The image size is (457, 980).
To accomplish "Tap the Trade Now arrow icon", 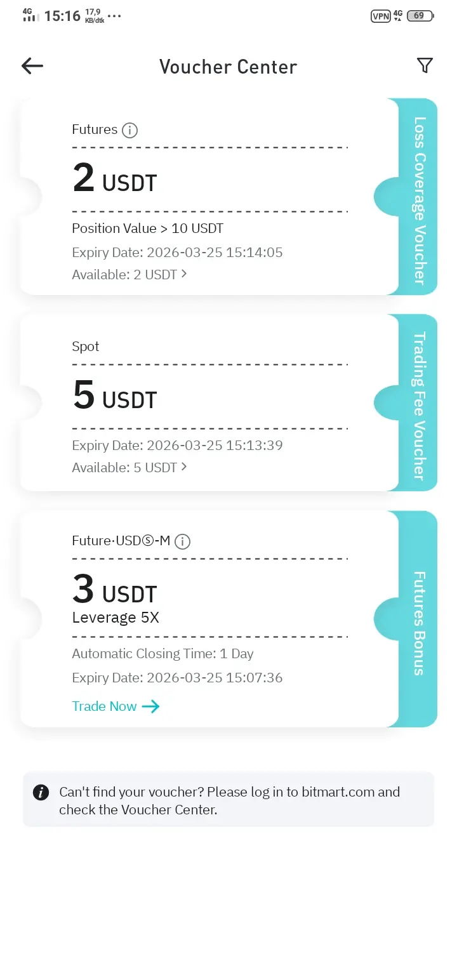I will (x=150, y=706).
